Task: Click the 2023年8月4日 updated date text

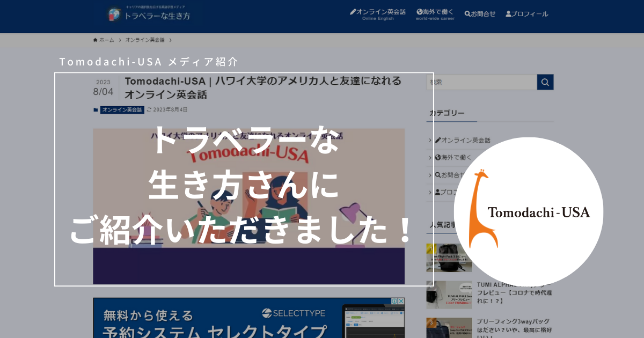Action: [171, 109]
